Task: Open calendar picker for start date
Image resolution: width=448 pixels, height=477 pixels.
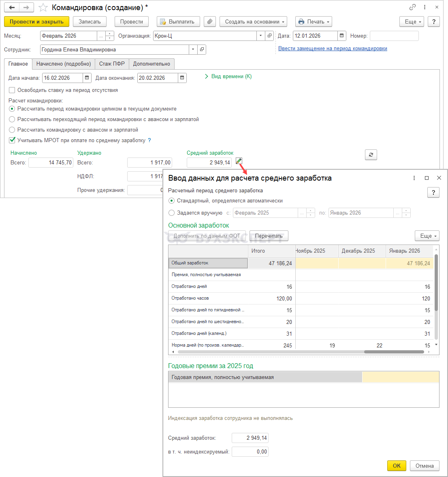Action: coord(87,78)
